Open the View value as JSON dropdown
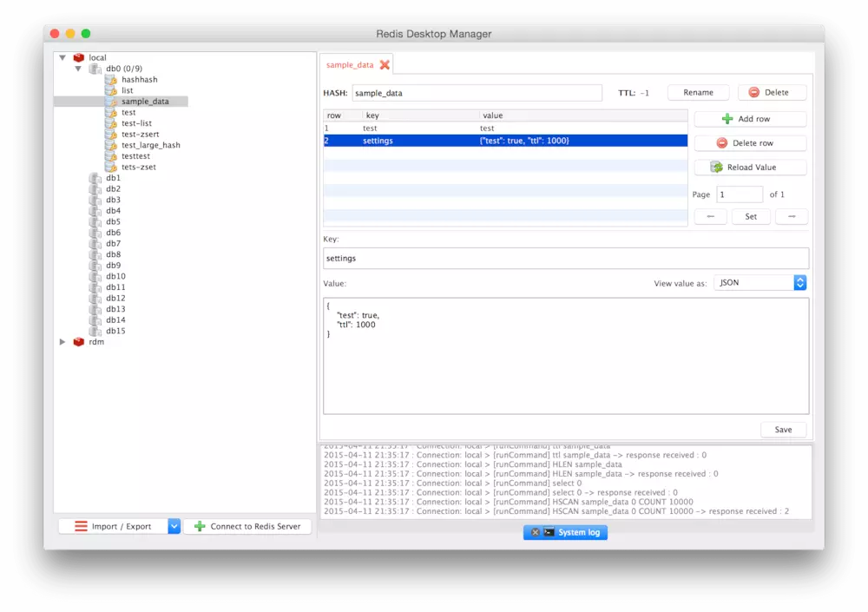The height and width of the screenshot is (612, 868). 760,282
